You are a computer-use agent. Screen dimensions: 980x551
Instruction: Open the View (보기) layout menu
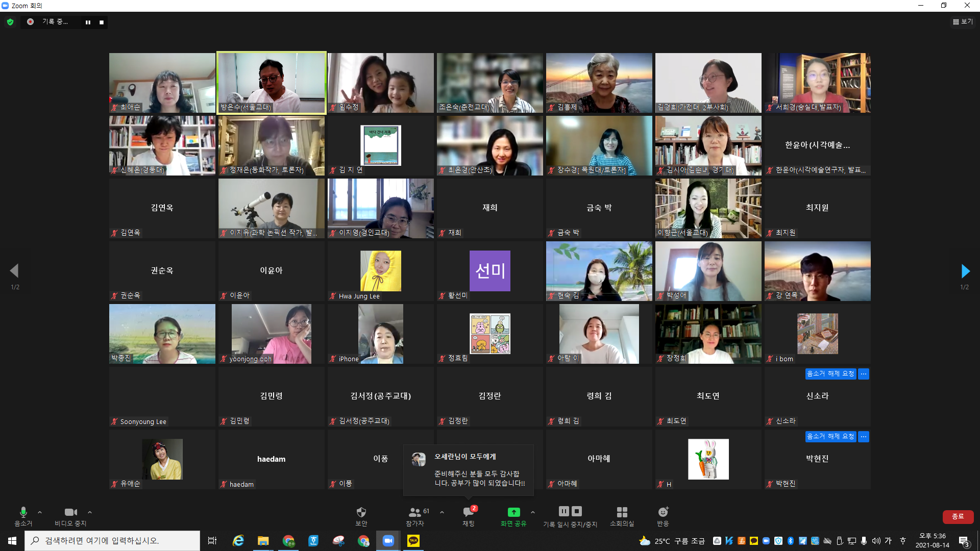(x=963, y=21)
